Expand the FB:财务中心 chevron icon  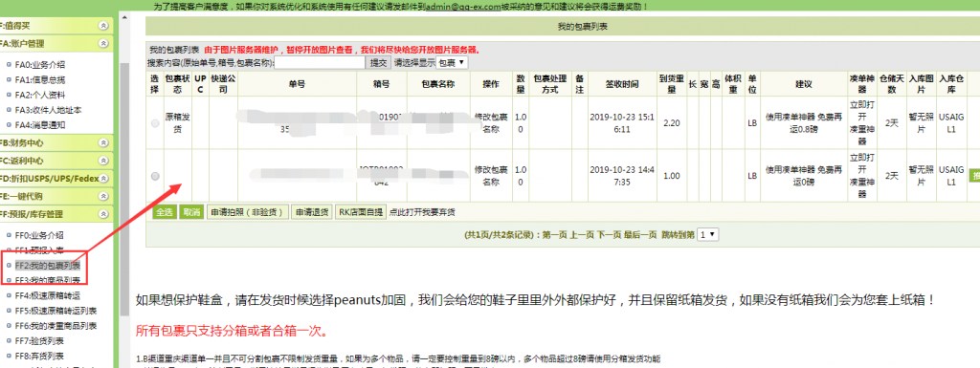coord(103,142)
